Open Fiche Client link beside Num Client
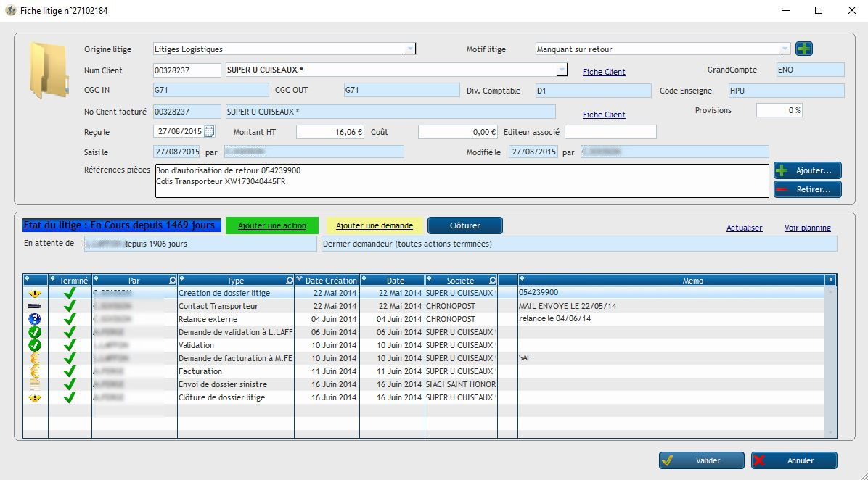The height and width of the screenshot is (480, 868). (x=604, y=72)
